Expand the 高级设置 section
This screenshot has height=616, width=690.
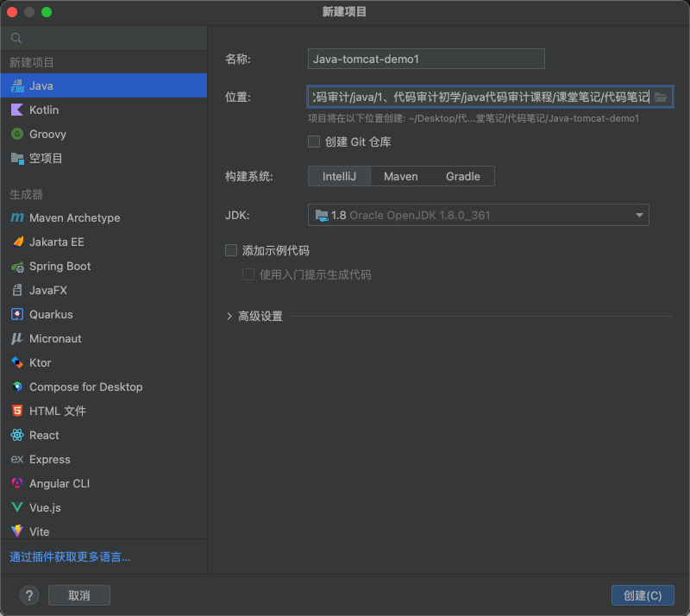[x=229, y=317]
